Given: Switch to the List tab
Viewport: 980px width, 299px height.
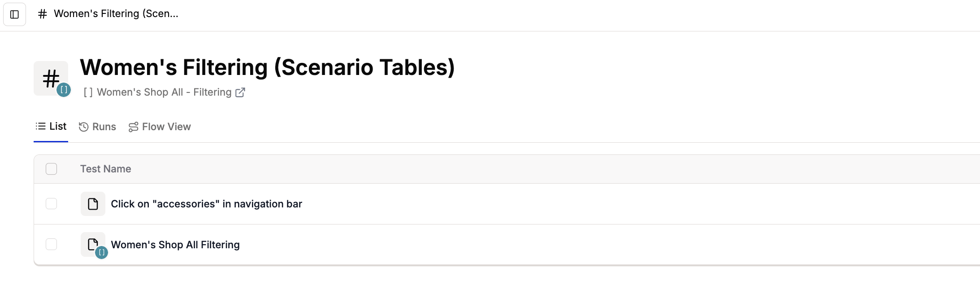Looking at the screenshot, I should pyautogui.click(x=51, y=127).
